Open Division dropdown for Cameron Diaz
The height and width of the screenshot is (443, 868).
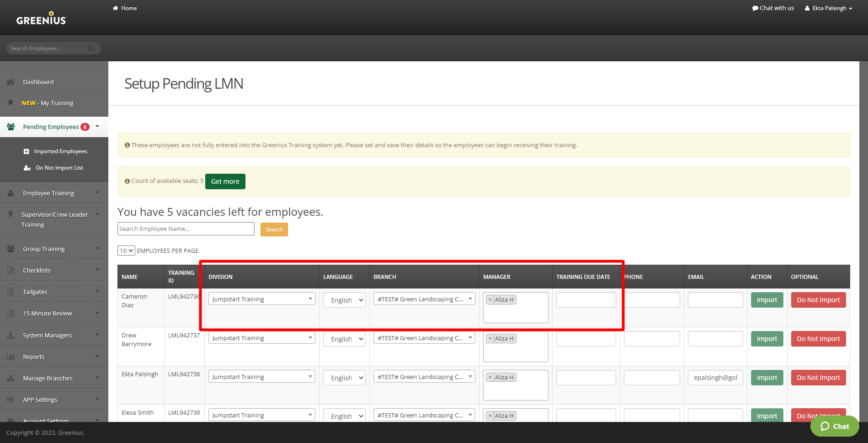(261, 299)
